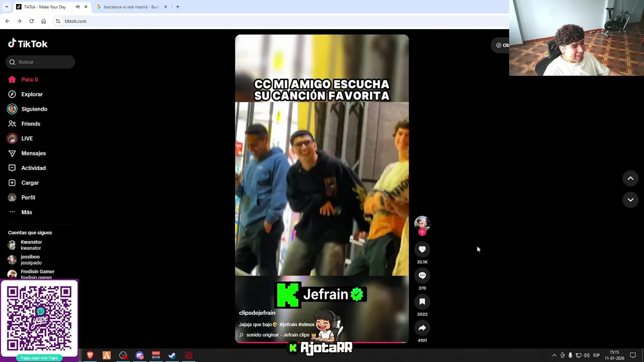The width and height of the screenshot is (644, 362).
Task: Share the video using the arrow icon
Action: point(422,328)
